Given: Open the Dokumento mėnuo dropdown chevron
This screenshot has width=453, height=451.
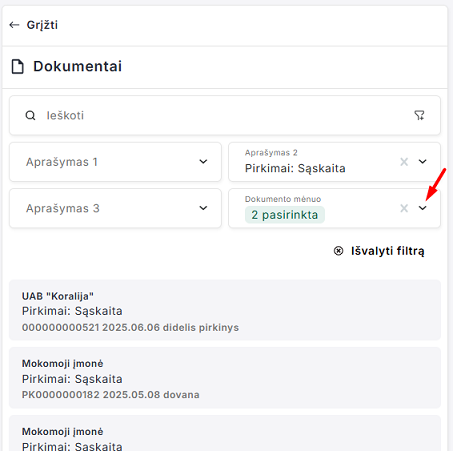Looking at the screenshot, I should 423,208.
